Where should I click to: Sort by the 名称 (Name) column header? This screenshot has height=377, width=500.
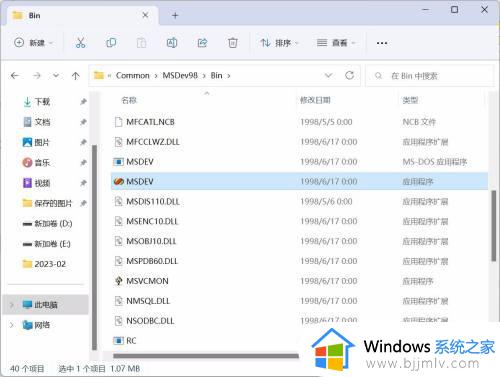[129, 100]
